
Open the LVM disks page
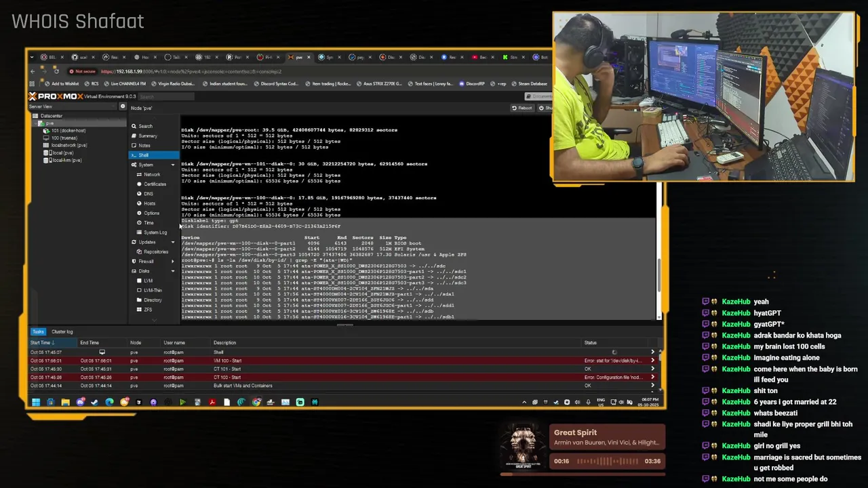point(148,281)
